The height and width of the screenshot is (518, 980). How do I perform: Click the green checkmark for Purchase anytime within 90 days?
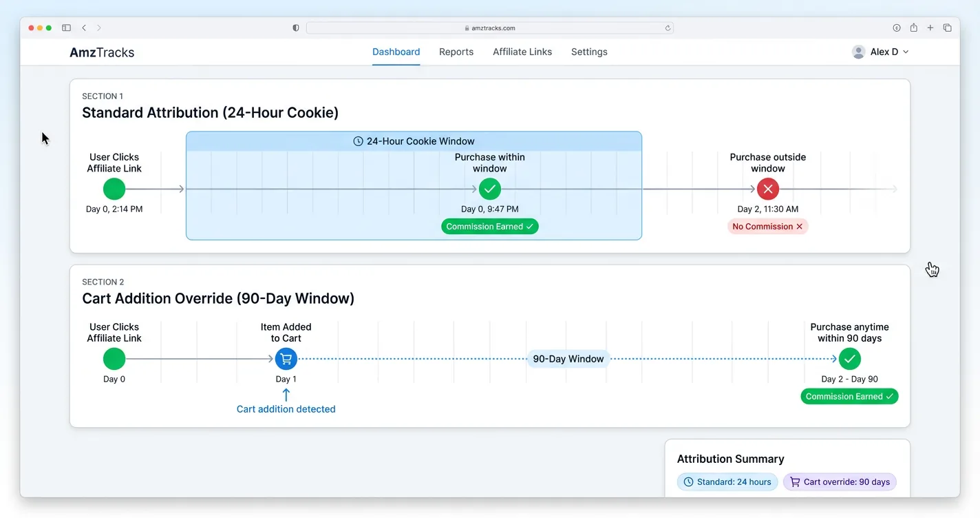(849, 358)
